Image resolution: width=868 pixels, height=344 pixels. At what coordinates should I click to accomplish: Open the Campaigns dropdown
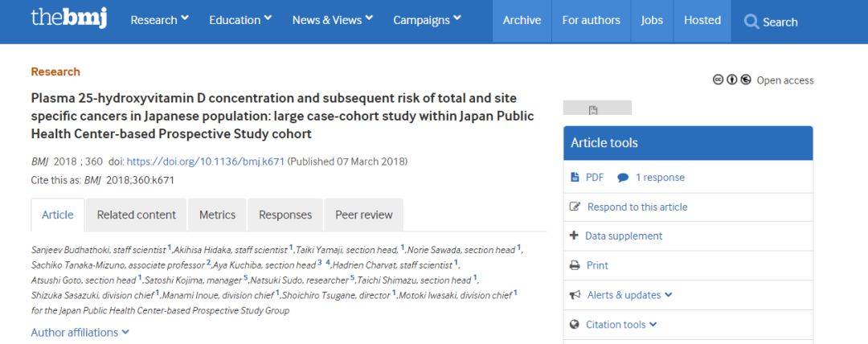427,20
